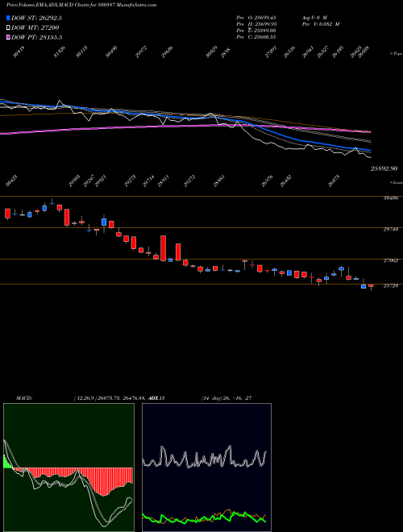Screen dimensions: 403x532
Task: Click the white DOW MT legend swatch
Action: 8,28
